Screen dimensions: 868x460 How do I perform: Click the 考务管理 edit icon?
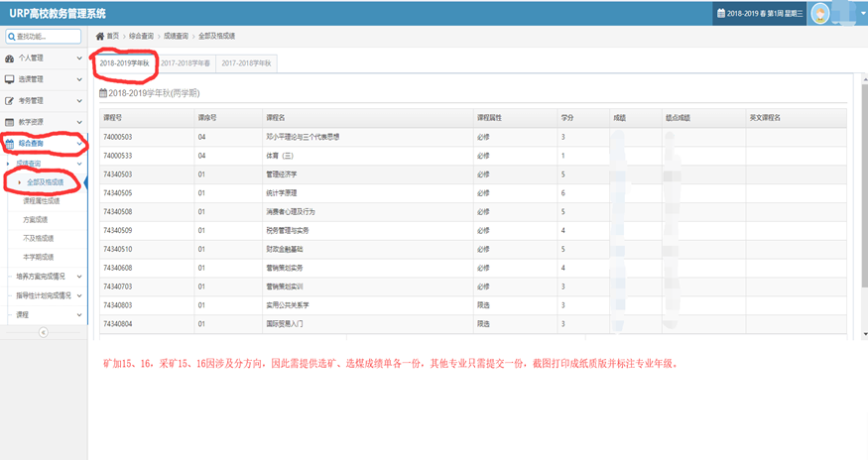pos(10,100)
